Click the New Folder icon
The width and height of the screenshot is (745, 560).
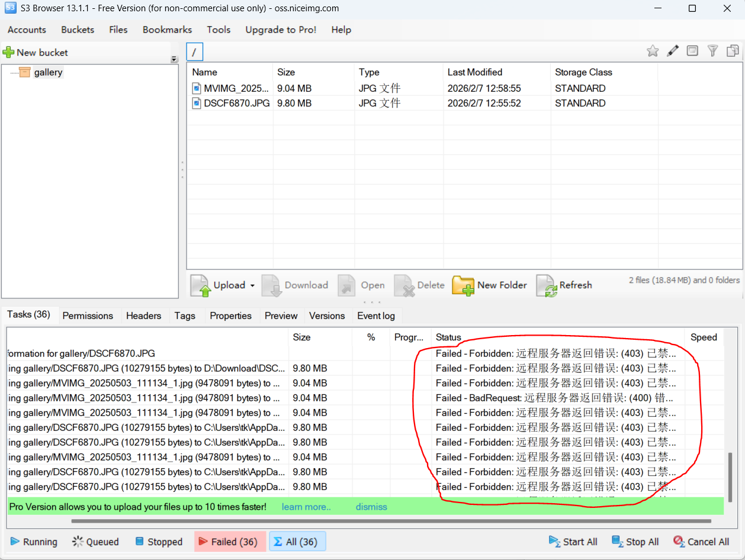pos(463,285)
